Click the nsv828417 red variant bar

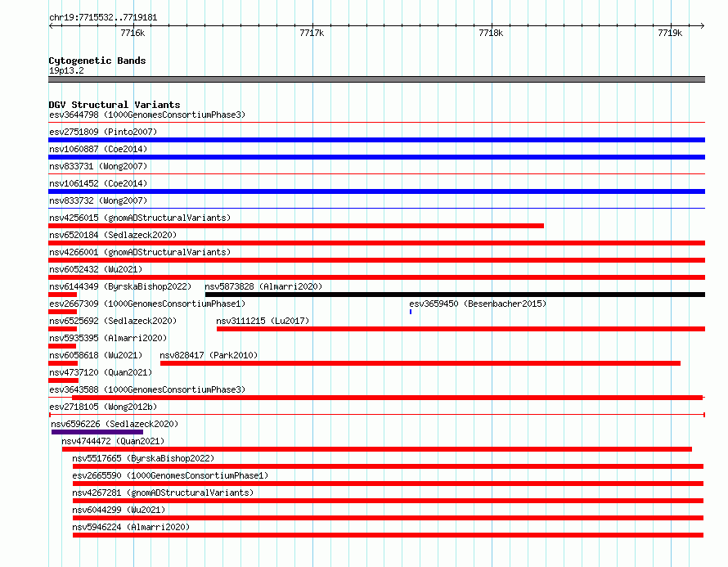[420, 363]
